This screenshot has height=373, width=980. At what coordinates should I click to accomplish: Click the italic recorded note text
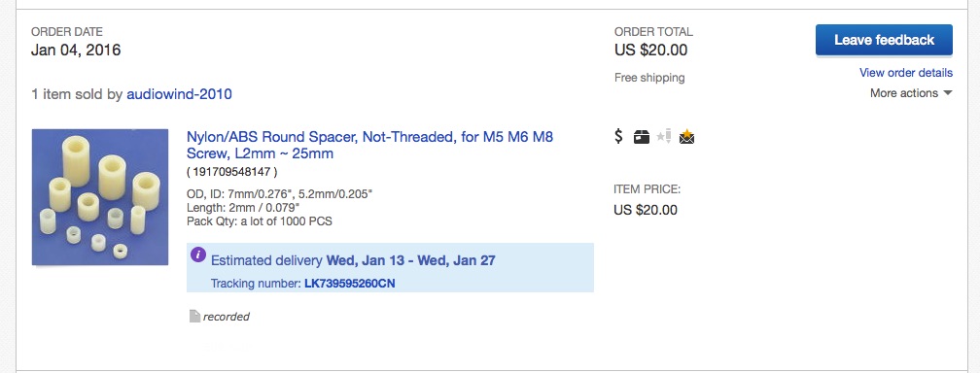click(x=227, y=317)
